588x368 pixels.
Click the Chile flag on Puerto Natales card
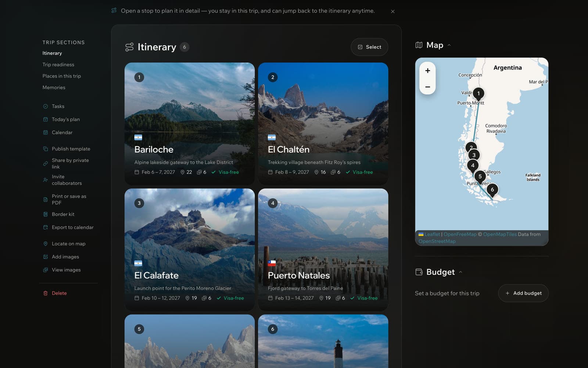(272, 263)
